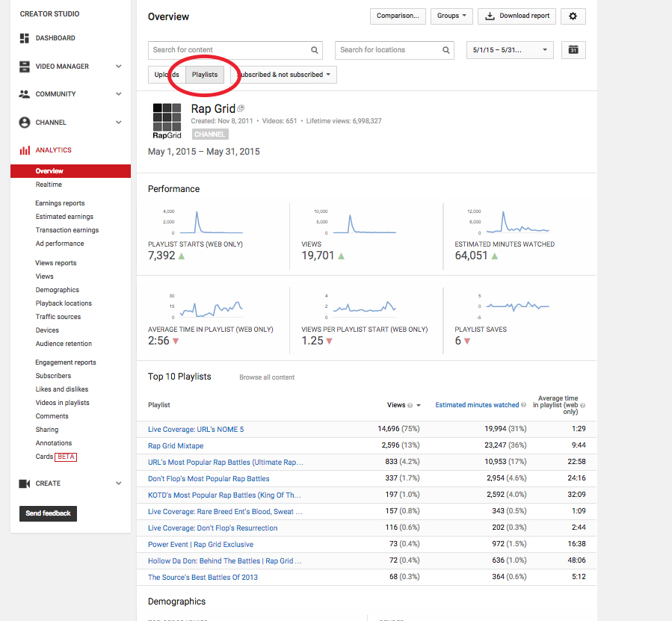Open Traffic sources report
Screen dimensions: 672x621
click(x=58, y=317)
